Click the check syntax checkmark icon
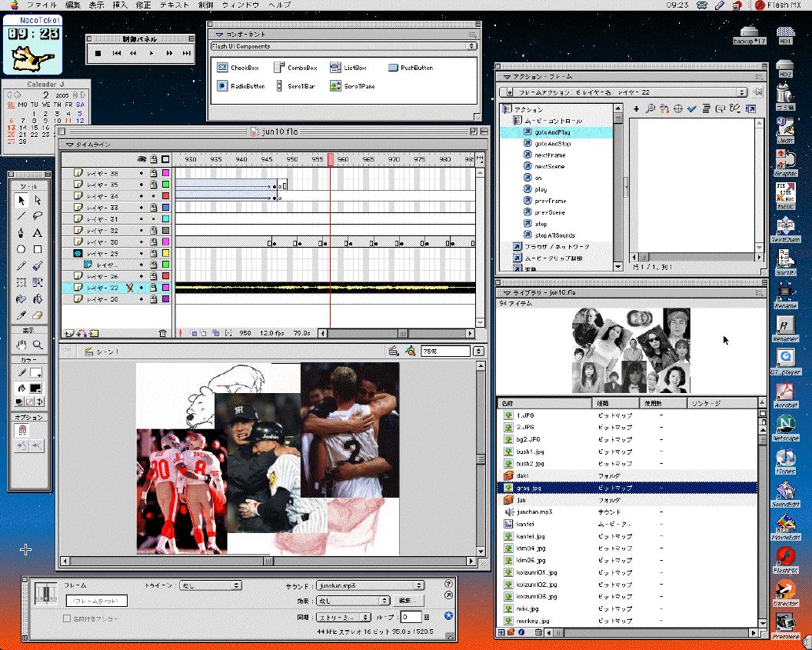 click(692, 109)
